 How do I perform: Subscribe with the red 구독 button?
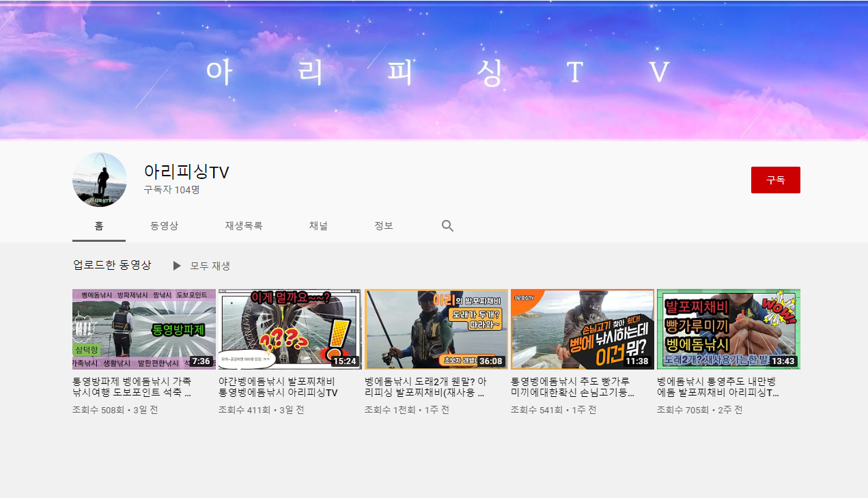(x=775, y=180)
